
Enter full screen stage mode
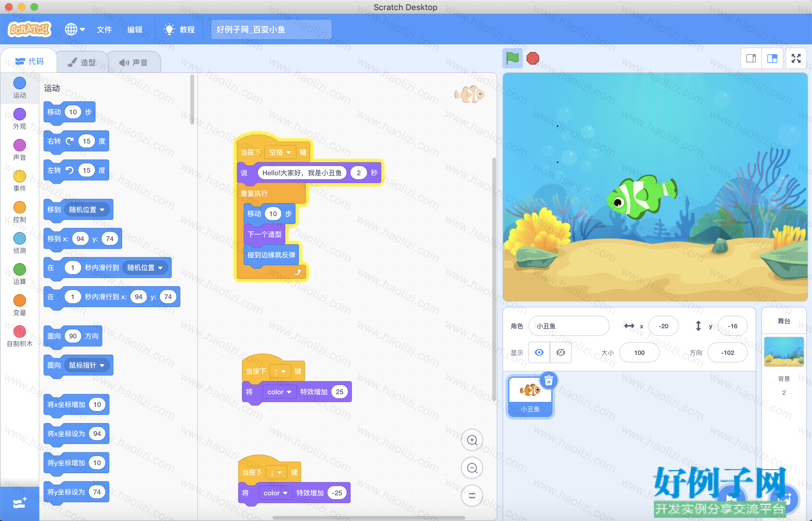tap(796, 59)
